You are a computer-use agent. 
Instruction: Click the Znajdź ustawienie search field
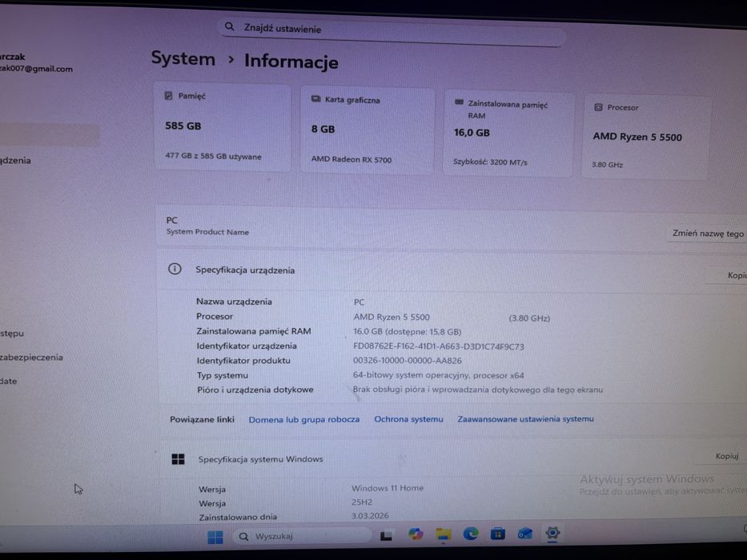click(392, 31)
